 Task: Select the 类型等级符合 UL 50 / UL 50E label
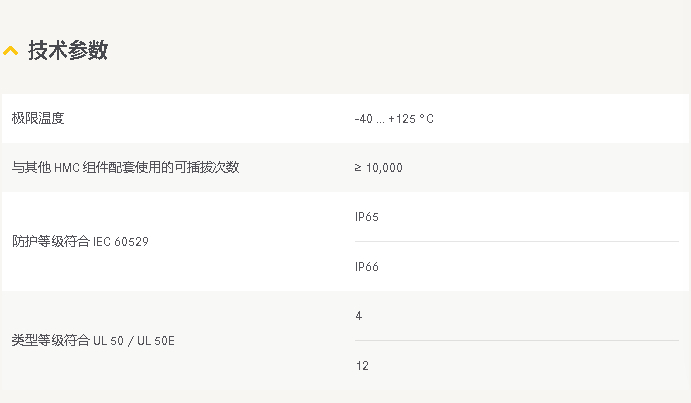point(93,340)
